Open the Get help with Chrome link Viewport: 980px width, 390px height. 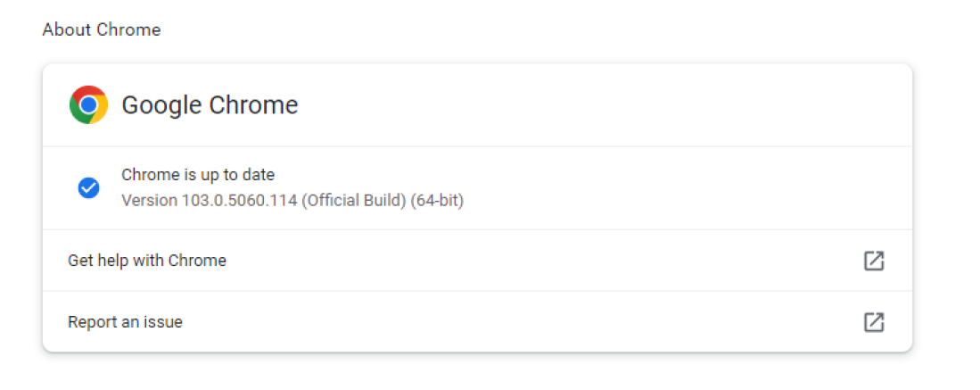pos(147,261)
